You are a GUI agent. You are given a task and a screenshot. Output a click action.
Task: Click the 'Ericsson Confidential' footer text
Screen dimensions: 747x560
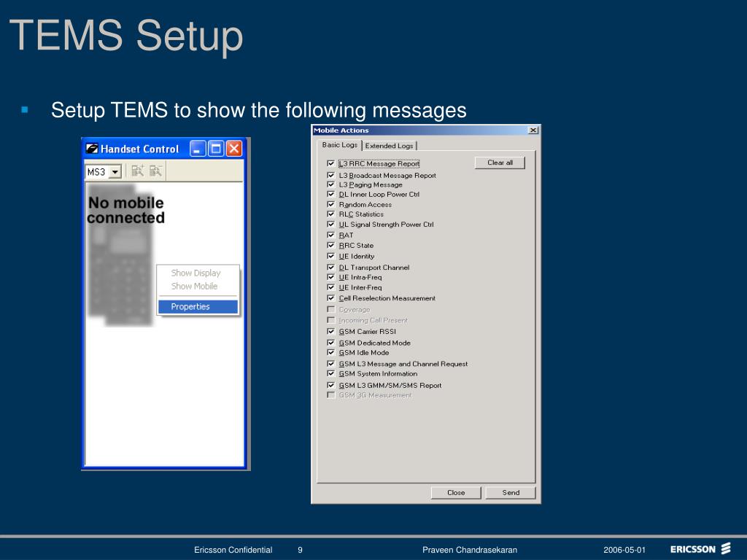pos(233,550)
